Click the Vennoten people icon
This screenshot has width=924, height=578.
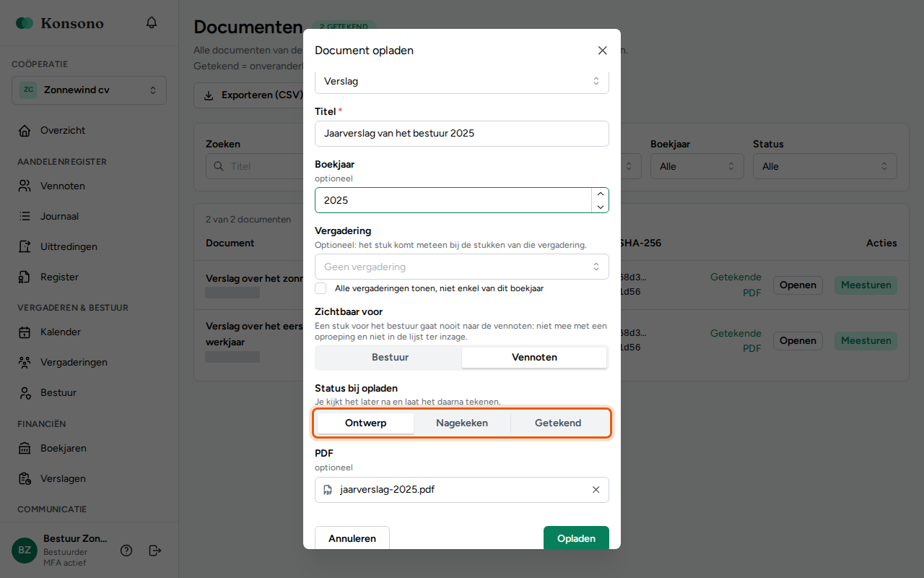[25, 186]
